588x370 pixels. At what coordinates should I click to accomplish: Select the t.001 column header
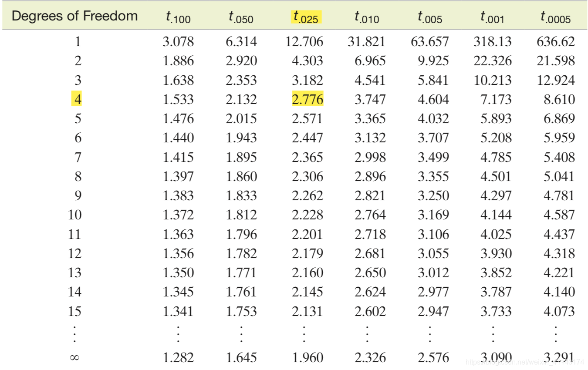pos(493,17)
